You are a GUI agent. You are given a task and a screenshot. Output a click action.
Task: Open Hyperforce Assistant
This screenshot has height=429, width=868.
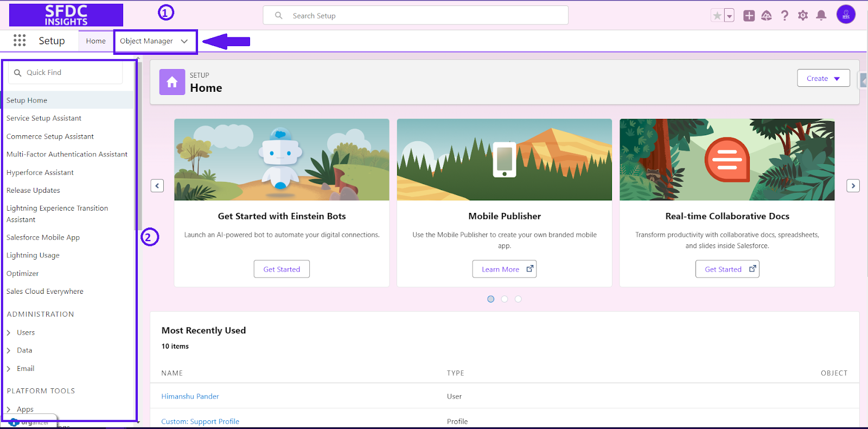40,173
